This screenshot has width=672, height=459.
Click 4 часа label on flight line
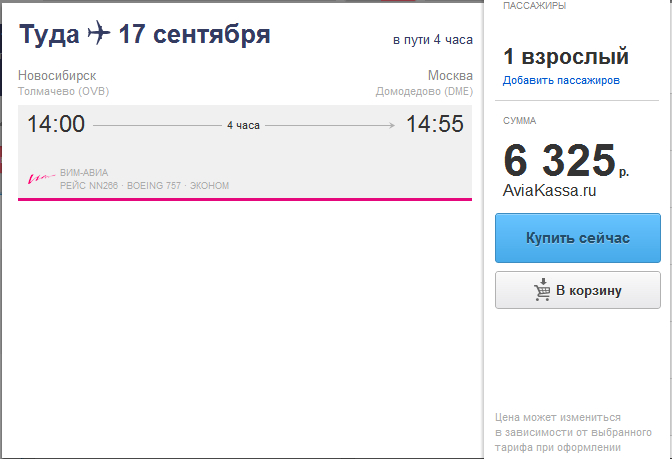[243, 125]
